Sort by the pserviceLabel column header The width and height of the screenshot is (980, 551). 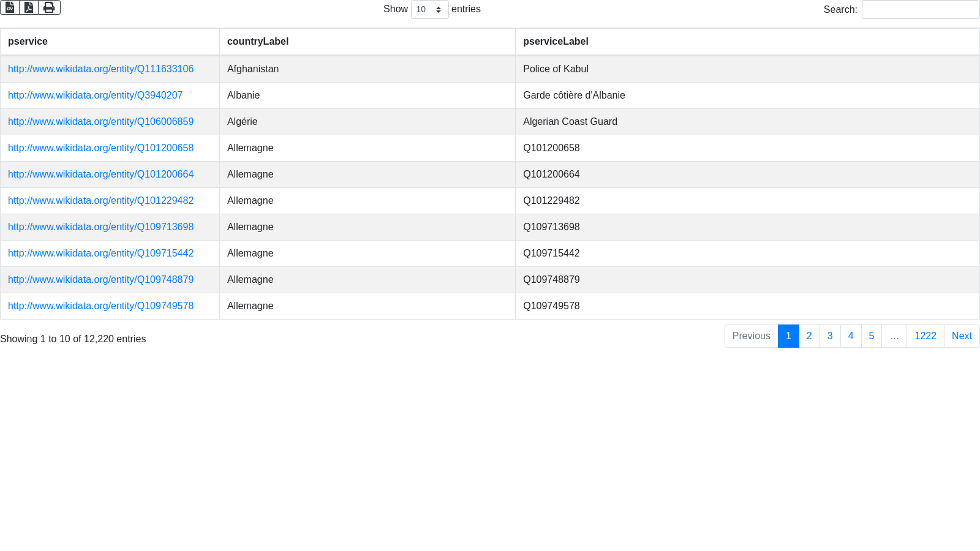pos(556,42)
